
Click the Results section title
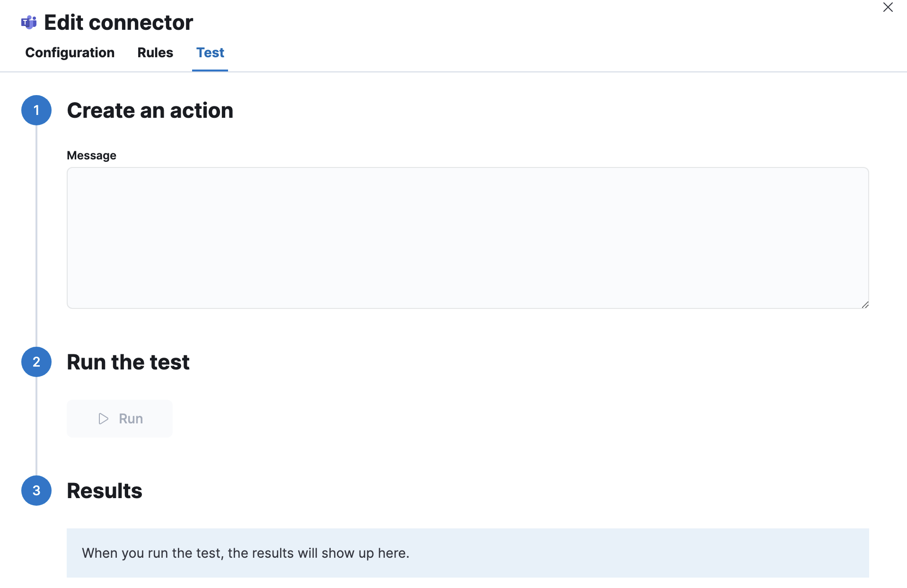[105, 491]
